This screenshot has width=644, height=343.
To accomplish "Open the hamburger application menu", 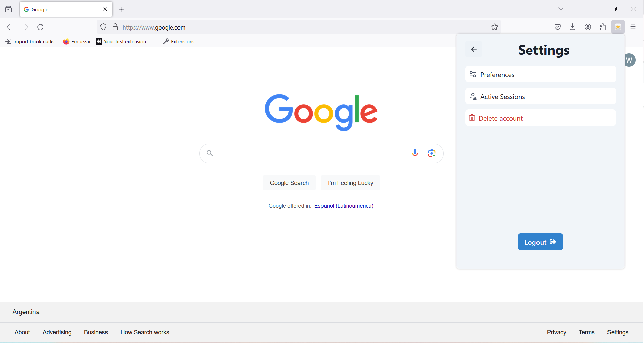I will pos(633,27).
